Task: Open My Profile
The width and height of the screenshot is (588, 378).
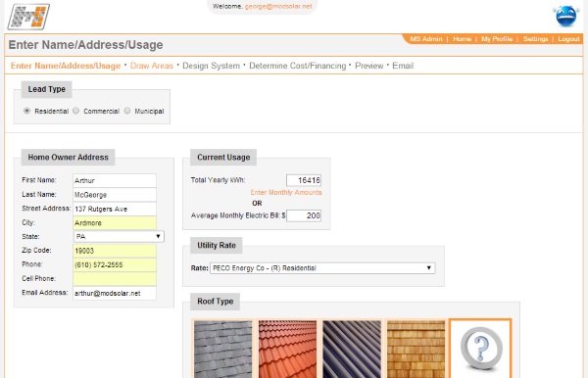Action: coord(497,39)
